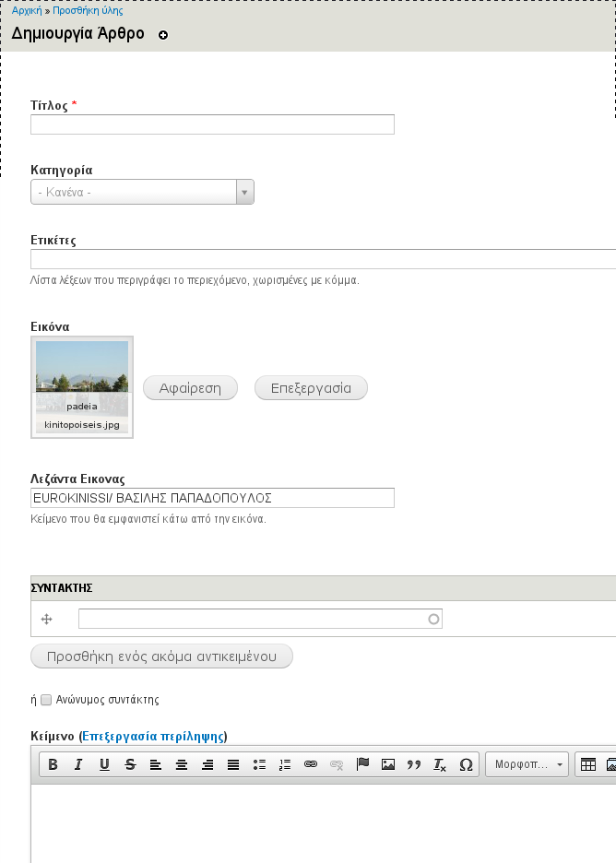The height and width of the screenshot is (863, 616).
Task: Click inside the Κείμενο editor text area
Action: click(323, 824)
